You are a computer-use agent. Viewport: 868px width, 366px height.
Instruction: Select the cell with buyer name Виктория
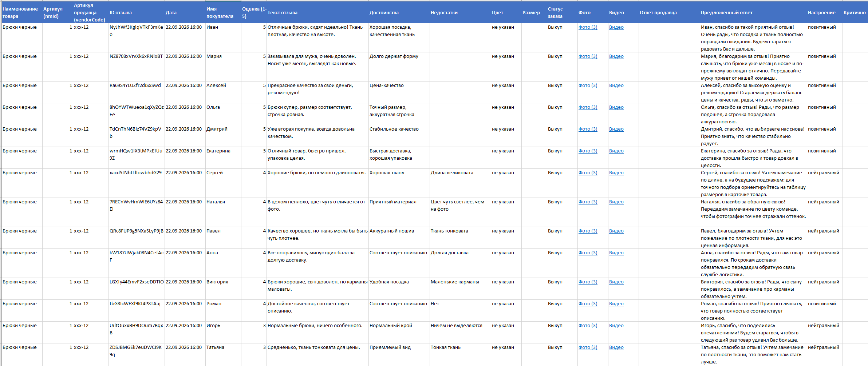[223, 289]
